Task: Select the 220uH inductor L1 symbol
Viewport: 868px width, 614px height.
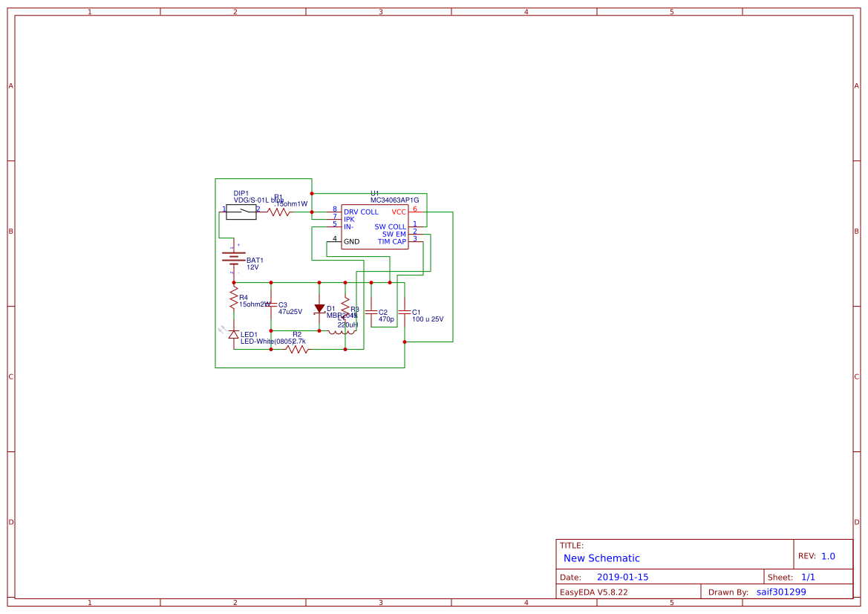Action: pos(341,333)
